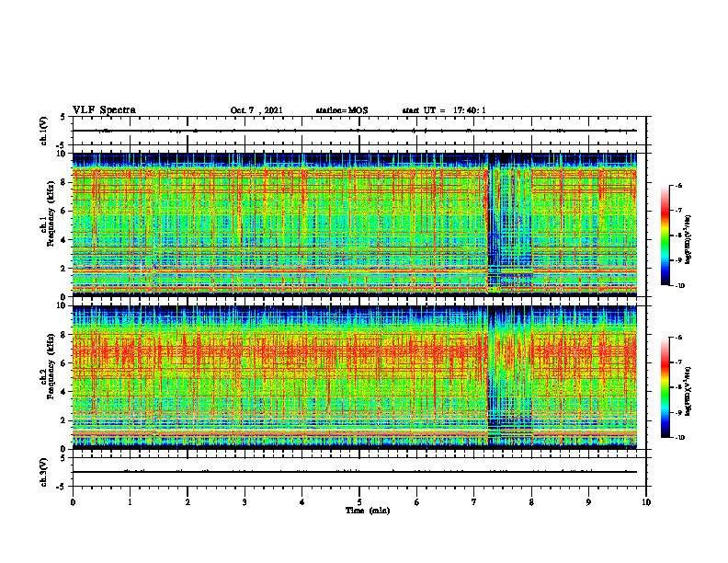Viewport: 728px width, 563px height.
Task: Click the ch.1 "Frequency (kHz)" axis label
Action: [51, 214]
